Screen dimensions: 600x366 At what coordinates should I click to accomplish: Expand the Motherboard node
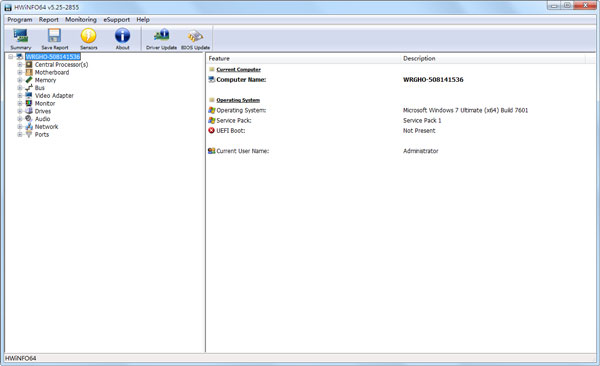(x=20, y=72)
